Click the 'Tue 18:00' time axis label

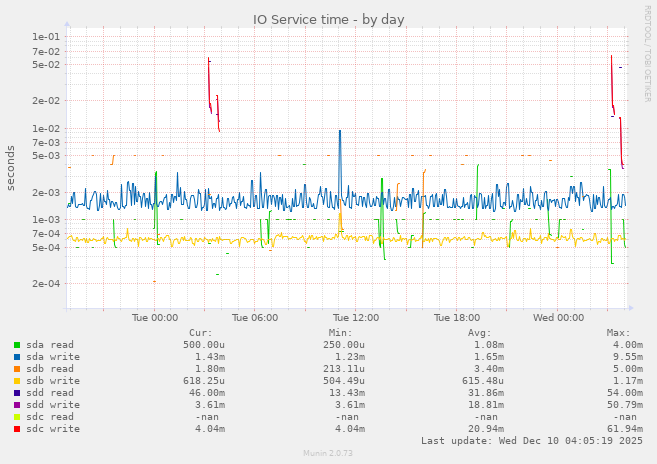coord(457,318)
